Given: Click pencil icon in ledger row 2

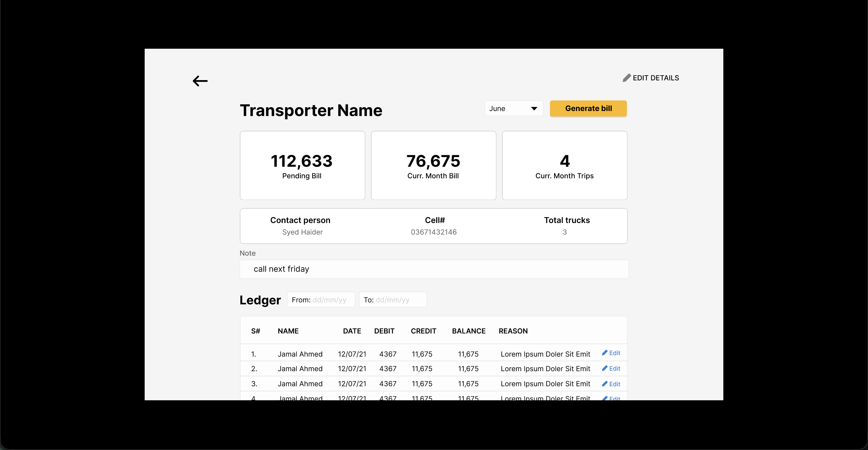Looking at the screenshot, I should (x=605, y=368).
